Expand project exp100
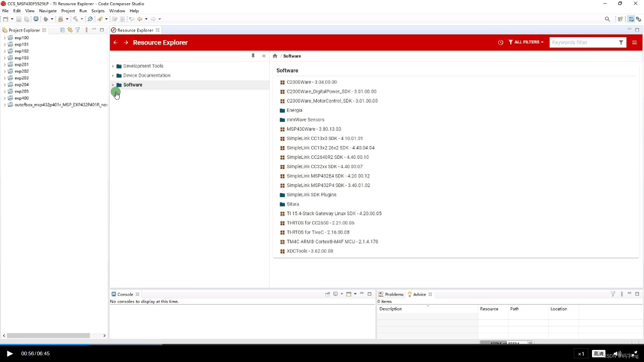This screenshot has width=644, height=362. (5, 38)
